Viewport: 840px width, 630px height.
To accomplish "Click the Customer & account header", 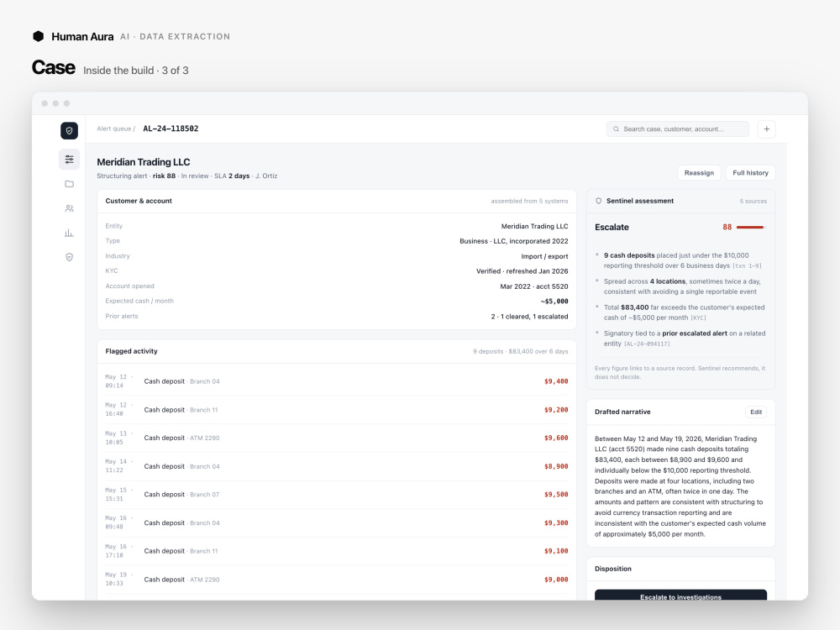I will click(x=139, y=201).
